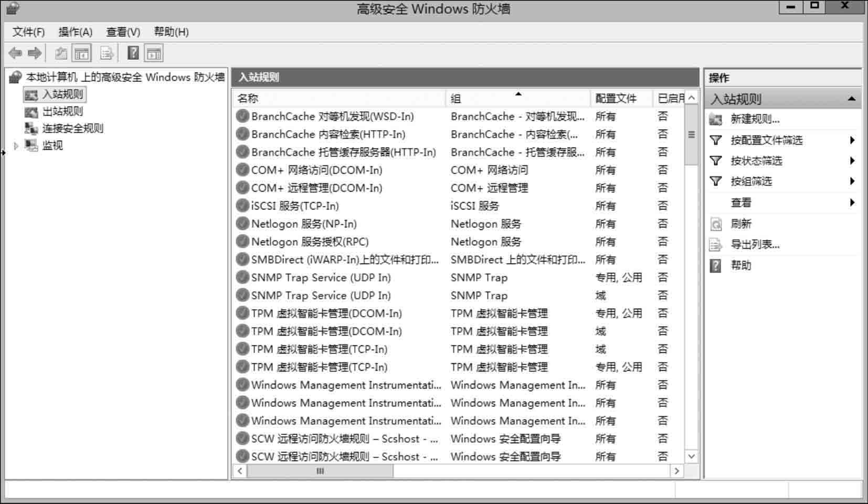Click the 监视 tree icon

[31, 145]
